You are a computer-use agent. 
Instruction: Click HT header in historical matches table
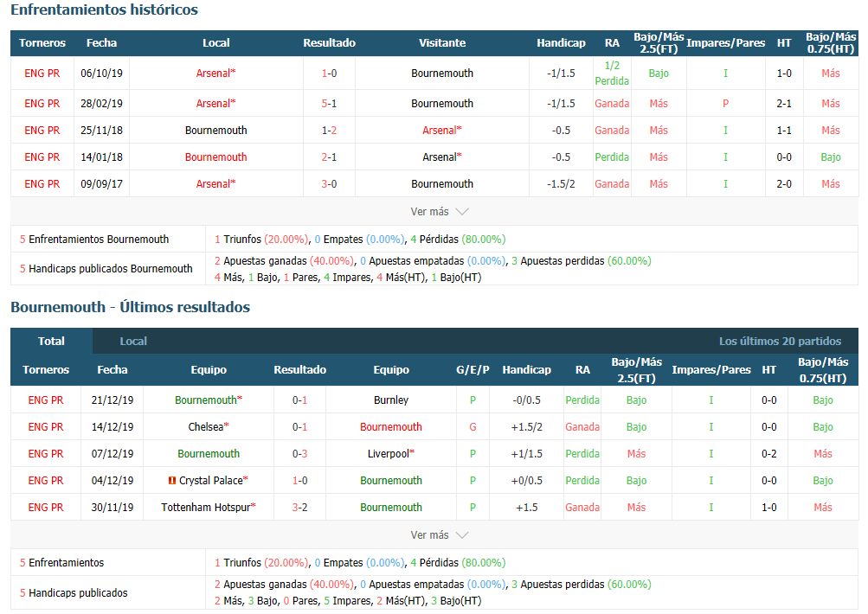pos(784,43)
